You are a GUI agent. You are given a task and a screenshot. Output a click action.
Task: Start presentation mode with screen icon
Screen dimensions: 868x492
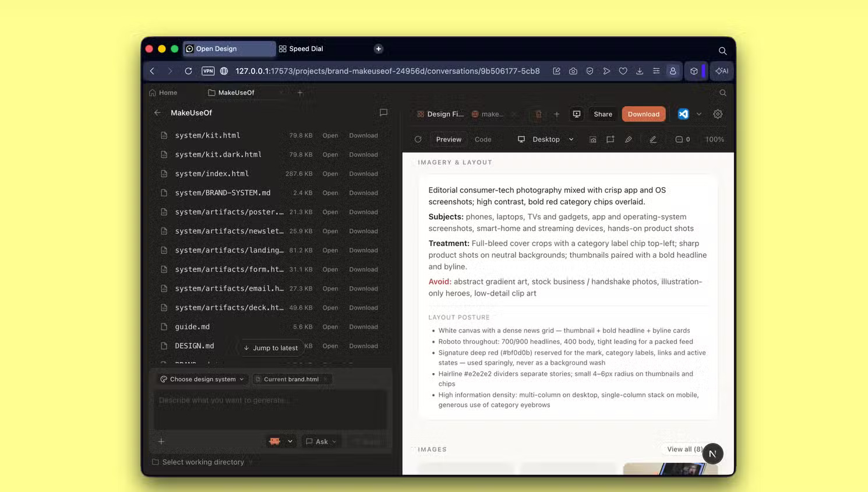pos(577,114)
